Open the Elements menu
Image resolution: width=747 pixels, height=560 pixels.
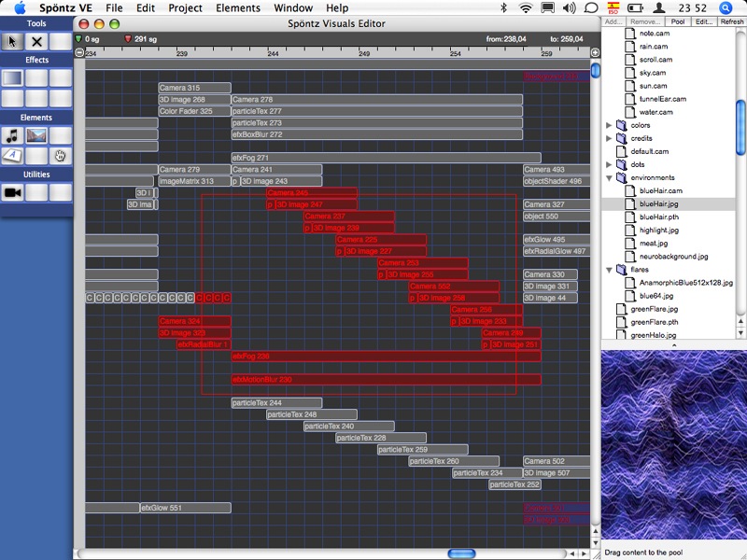point(238,7)
